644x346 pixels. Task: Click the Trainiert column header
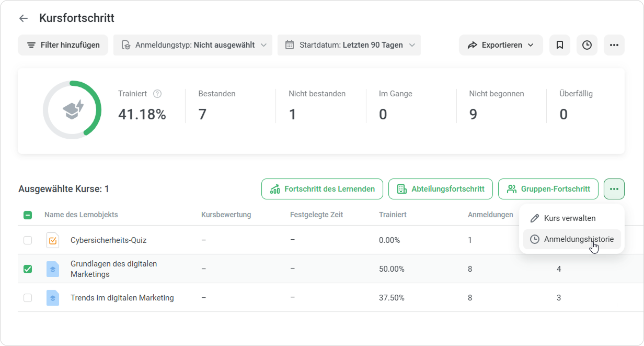pyautogui.click(x=393, y=215)
